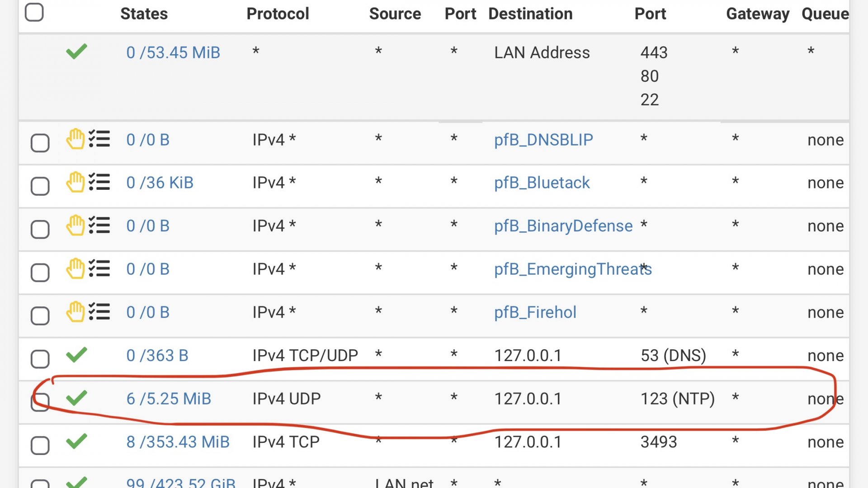Click the block hand icon for pfB_DNSBLIP rule
The height and width of the screenshot is (488, 868).
pos(75,139)
